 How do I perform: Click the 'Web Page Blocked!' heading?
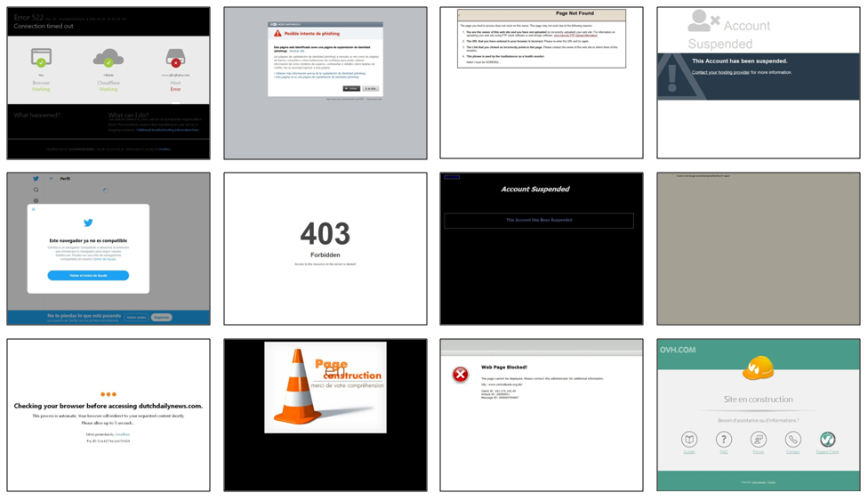pos(504,367)
